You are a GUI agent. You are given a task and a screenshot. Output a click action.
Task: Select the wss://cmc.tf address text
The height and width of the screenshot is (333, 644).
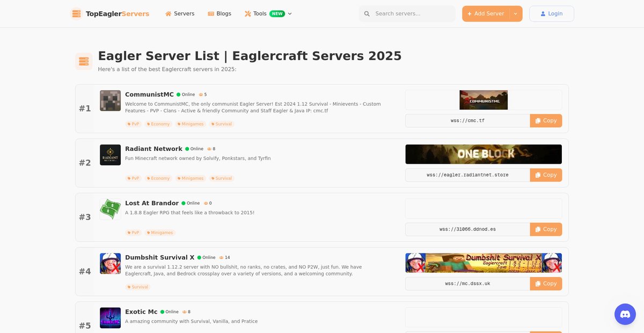pos(468,121)
